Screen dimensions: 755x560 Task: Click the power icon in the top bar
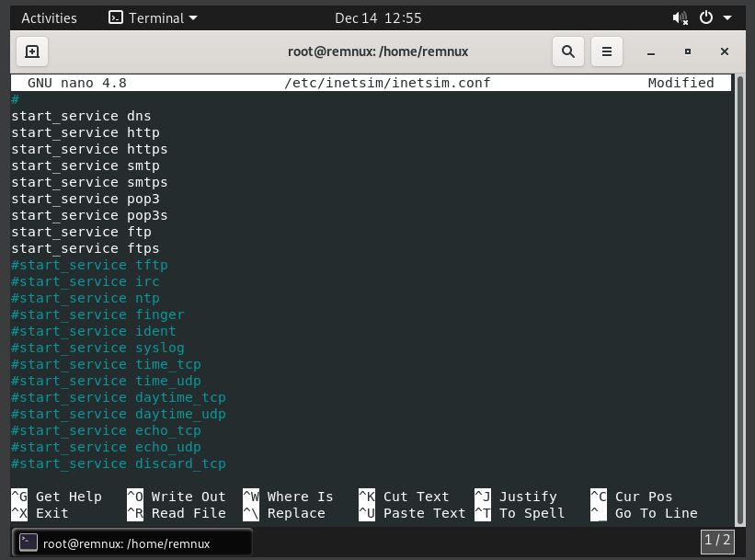pos(706,17)
